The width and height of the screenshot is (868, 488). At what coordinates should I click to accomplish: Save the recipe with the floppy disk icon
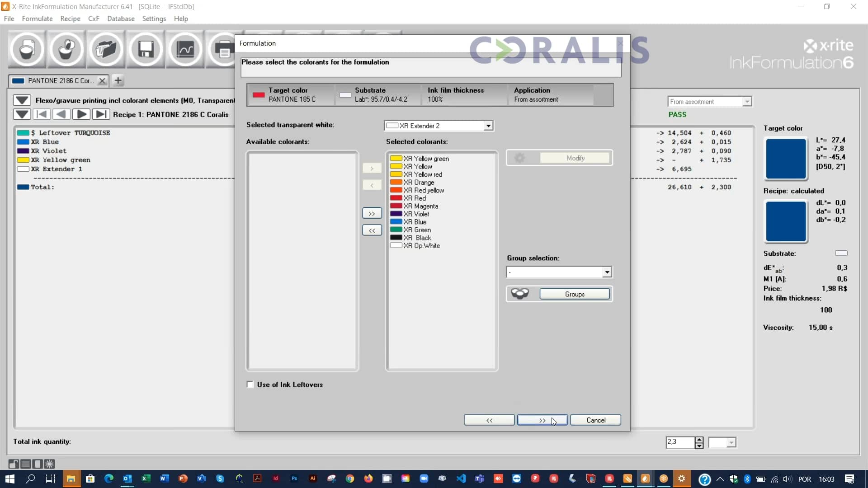(145, 49)
